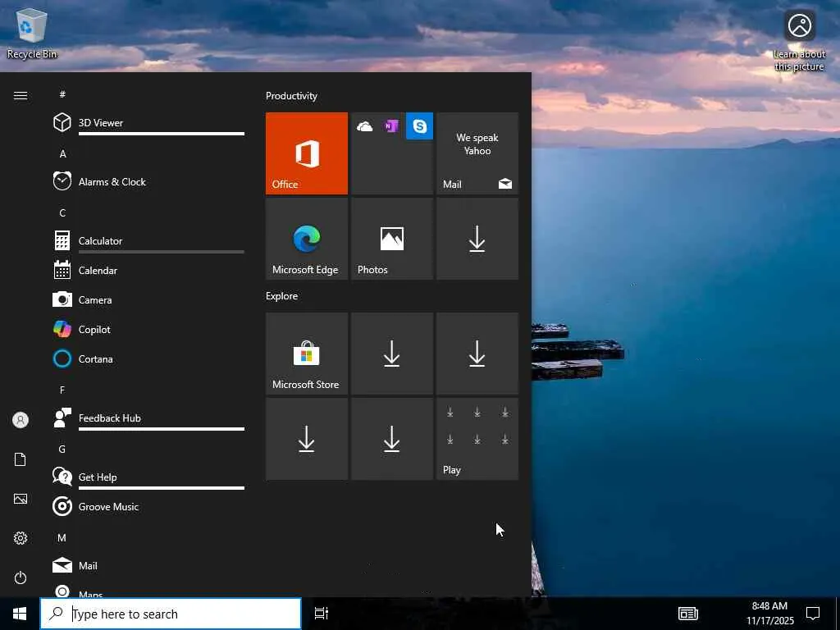Image resolution: width=840 pixels, height=630 pixels.
Task: Open the Calculator app icon
Action: point(62,240)
